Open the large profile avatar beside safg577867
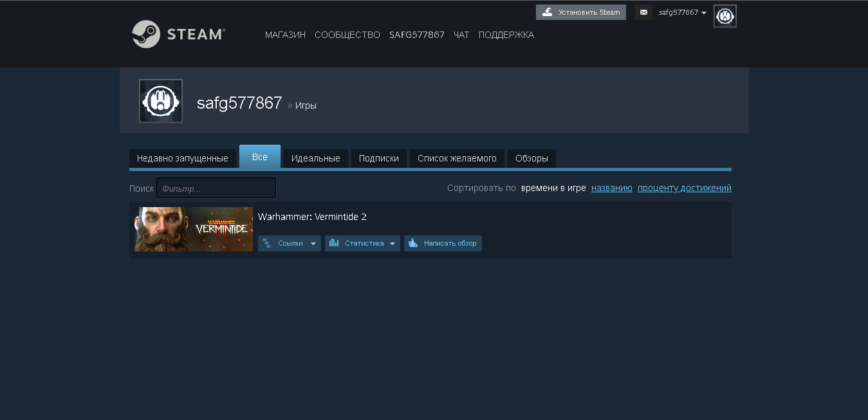This screenshot has height=420, width=868. [161, 101]
